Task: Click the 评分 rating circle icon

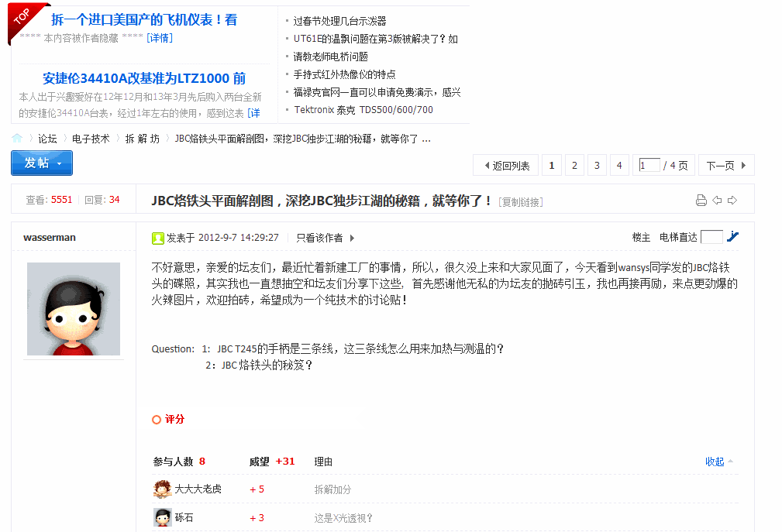Action: point(157,420)
